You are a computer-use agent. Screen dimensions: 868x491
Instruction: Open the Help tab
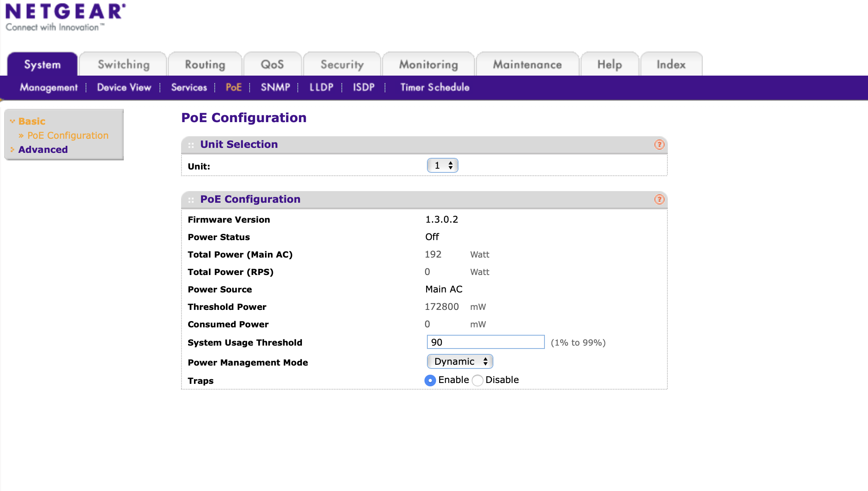[610, 64]
